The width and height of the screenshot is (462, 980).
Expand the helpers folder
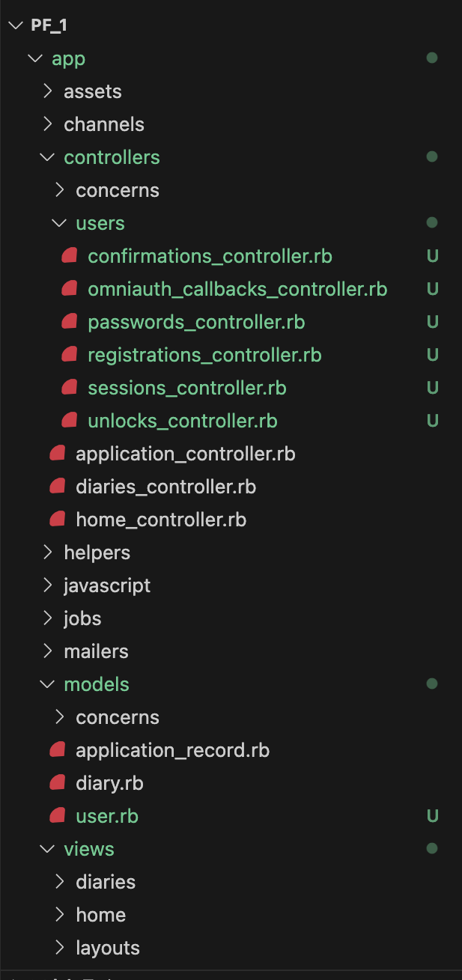pyautogui.click(x=97, y=552)
